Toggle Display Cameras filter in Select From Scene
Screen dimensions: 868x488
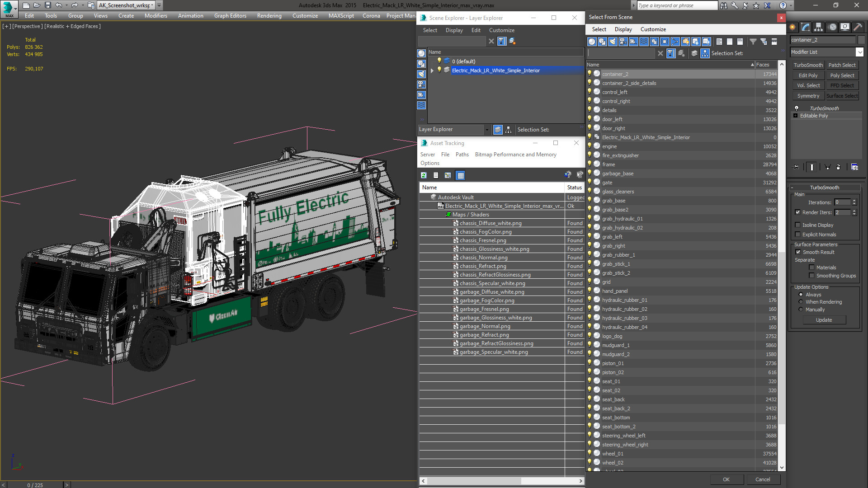[x=623, y=42]
